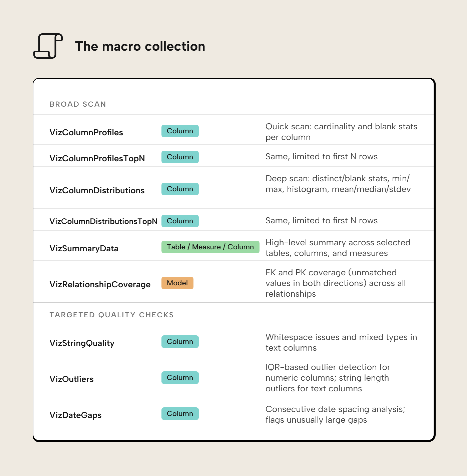Select the Model badge for VizRelationshipCoverage
This screenshot has width=467, height=476.
coord(177,283)
